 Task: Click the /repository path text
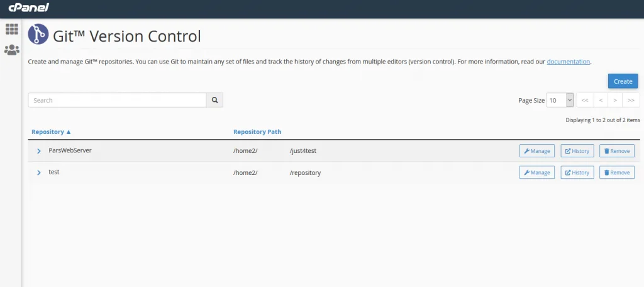point(305,172)
